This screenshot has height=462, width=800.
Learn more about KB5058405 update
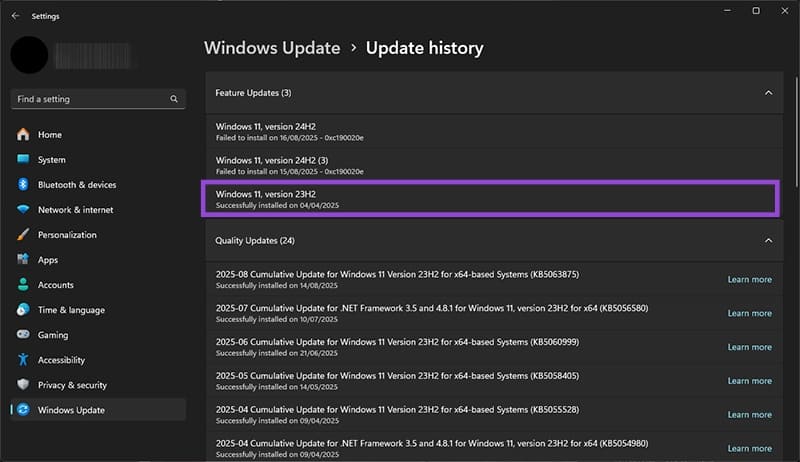coord(749,381)
